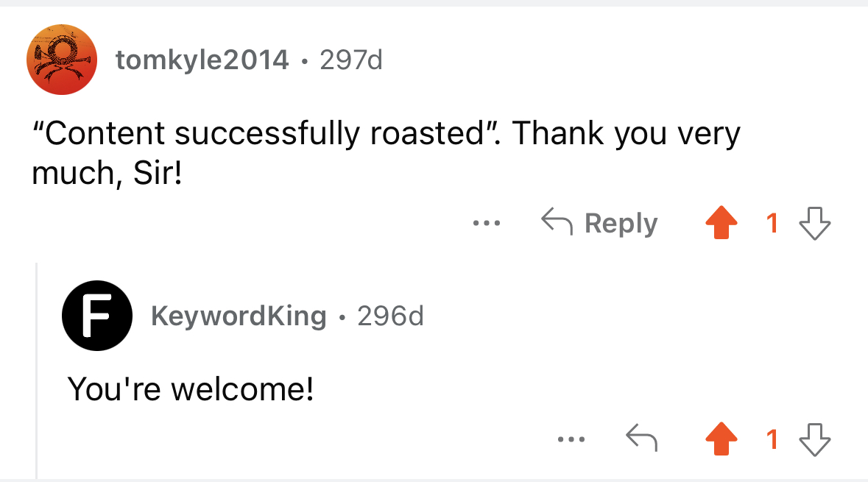
Task: Open KeywordKing's black F avatar
Action: tap(97, 316)
